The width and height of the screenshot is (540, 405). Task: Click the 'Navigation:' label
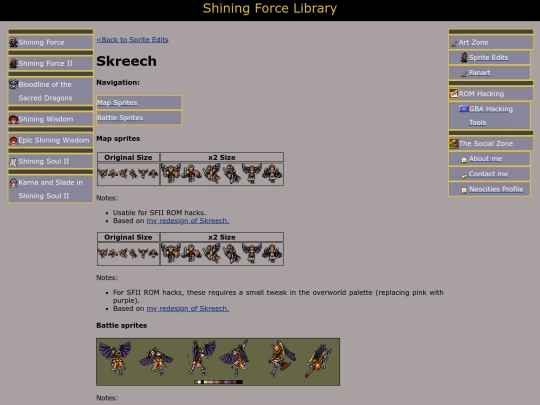pos(118,83)
